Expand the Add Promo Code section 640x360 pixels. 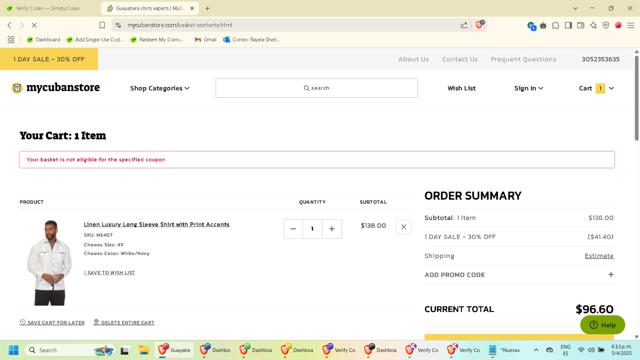click(519, 275)
